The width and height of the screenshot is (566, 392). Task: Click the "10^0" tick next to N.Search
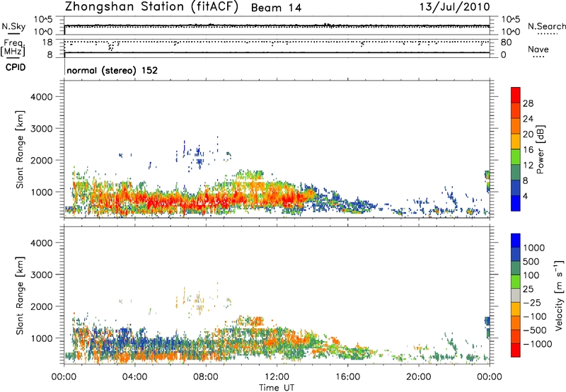[x=510, y=32]
